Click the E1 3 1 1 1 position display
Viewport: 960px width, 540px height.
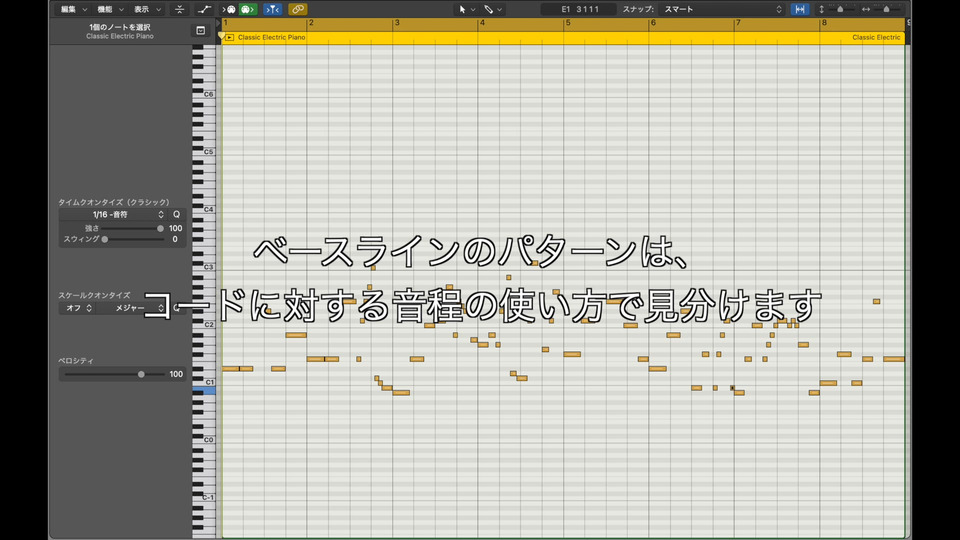579,9
